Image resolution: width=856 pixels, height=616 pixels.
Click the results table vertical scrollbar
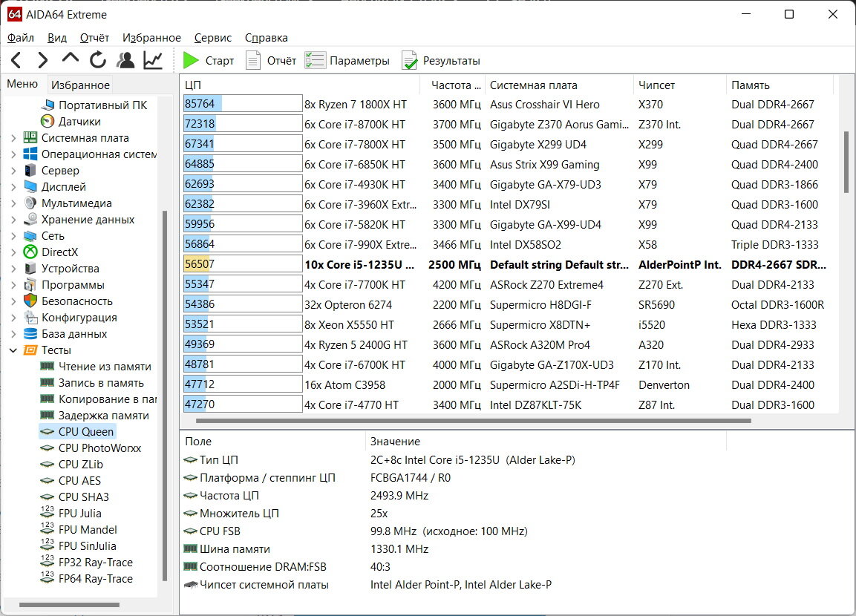pos(846,162)
